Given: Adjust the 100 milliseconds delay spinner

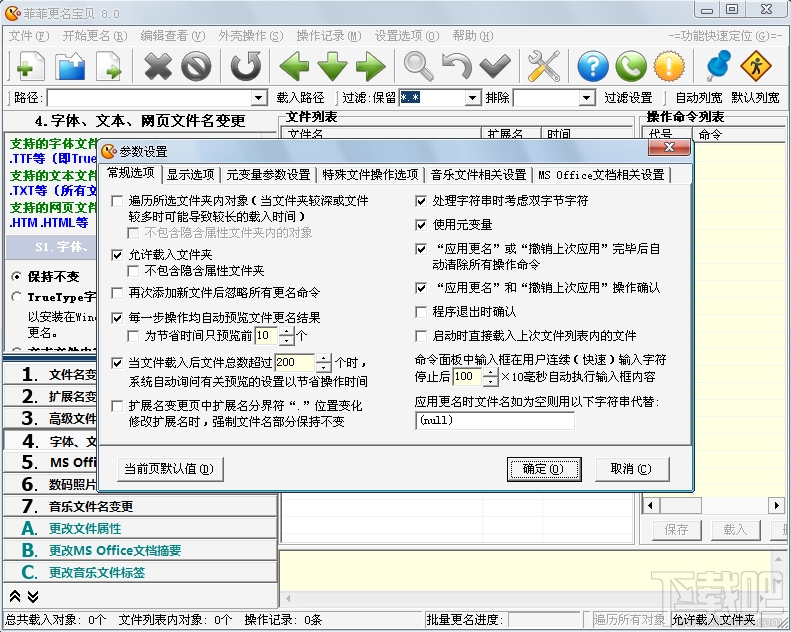Looking at the screenshot, I should [490, 377].
